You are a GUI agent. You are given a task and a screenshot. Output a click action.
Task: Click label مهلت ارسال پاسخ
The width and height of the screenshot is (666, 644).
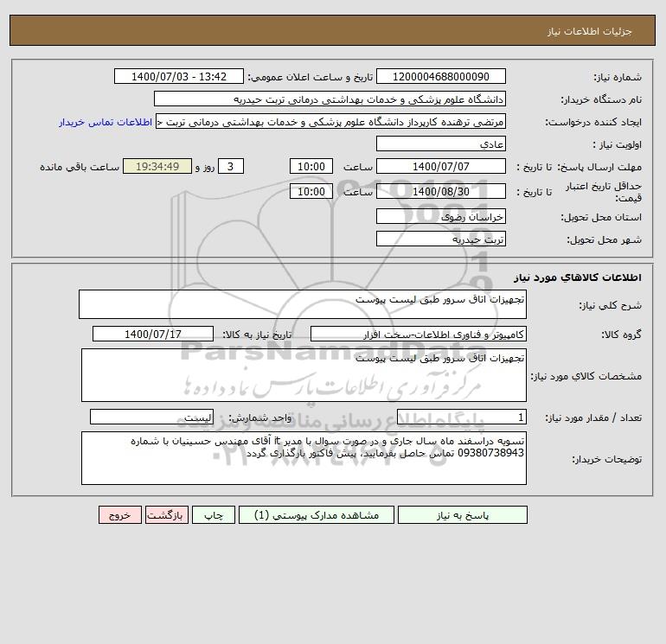[599, 167]
